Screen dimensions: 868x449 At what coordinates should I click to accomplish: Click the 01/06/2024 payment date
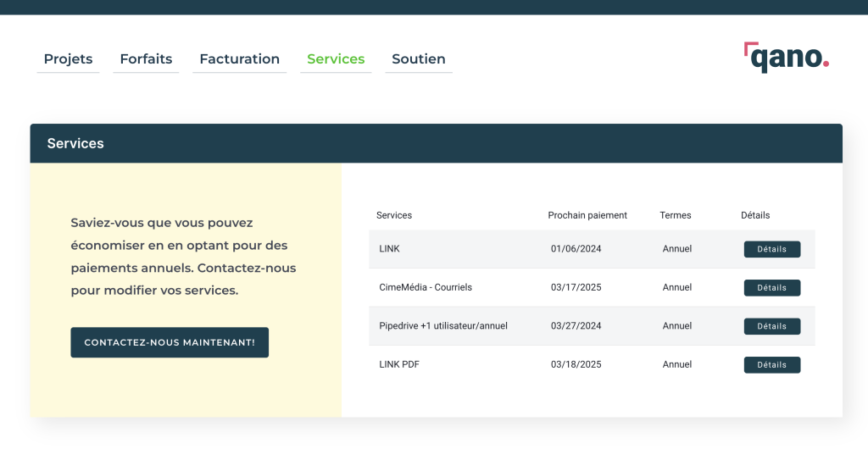[x=576, y=249]
